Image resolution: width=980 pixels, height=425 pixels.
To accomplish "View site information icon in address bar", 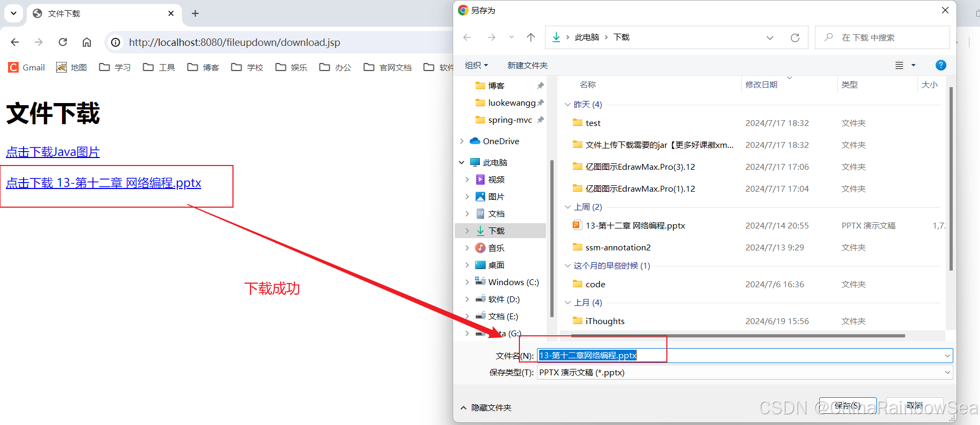I will coord(115,42).
